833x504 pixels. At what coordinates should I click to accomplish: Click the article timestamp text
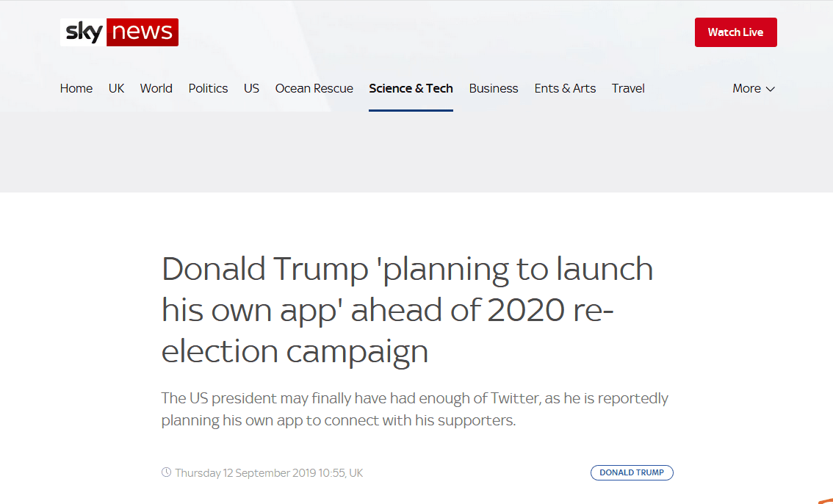pyautogui.click(x=270, y=472)
